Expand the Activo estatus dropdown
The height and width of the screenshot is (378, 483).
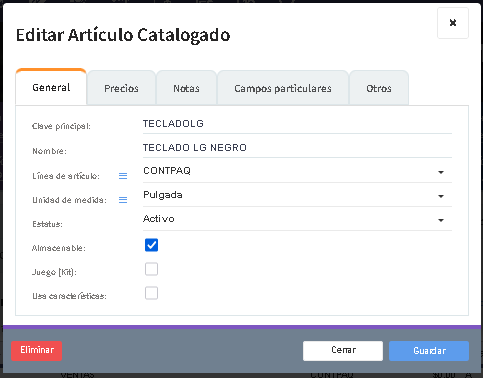[297, 219]
